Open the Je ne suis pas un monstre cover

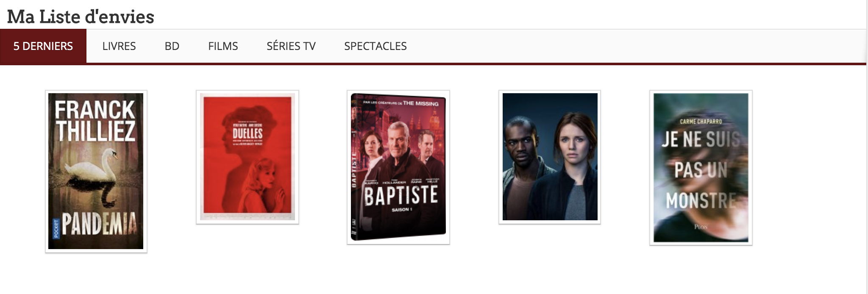click(x=701, y=168)
